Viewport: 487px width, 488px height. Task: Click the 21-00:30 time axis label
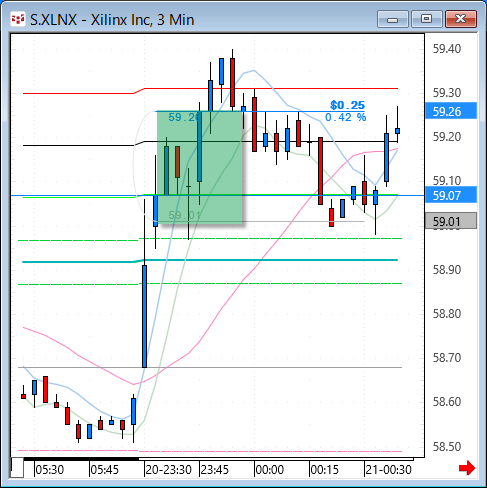[x=388, y=470]
